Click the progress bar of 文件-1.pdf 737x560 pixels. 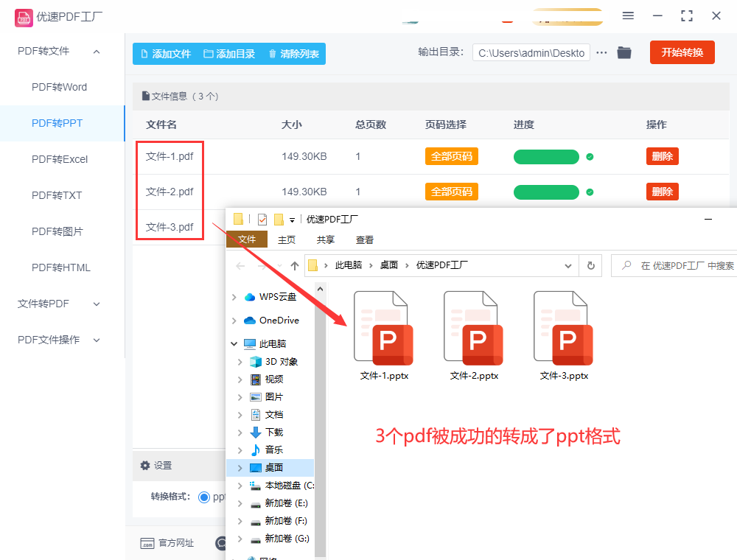point(546,157)
